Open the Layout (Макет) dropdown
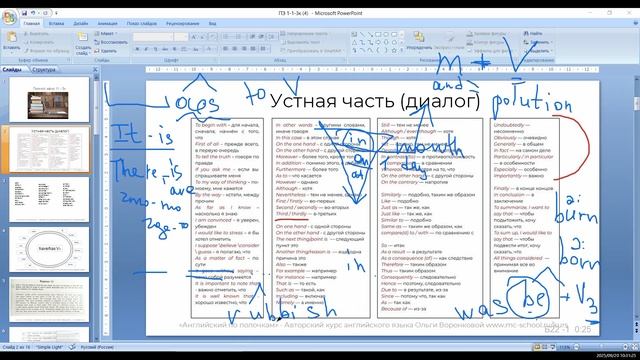Image resolution: width=640 pixels, height=360 pixels. tap(106, 33)
